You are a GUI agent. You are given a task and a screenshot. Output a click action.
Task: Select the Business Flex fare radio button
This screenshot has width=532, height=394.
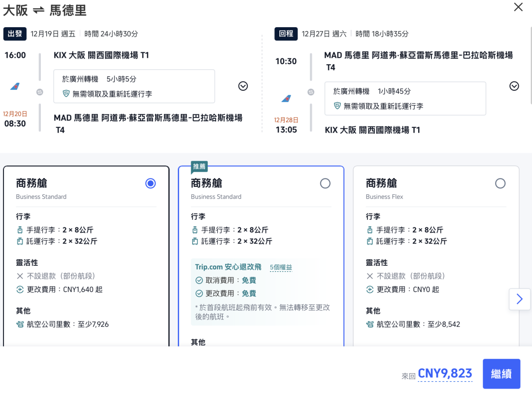[500, 183]
